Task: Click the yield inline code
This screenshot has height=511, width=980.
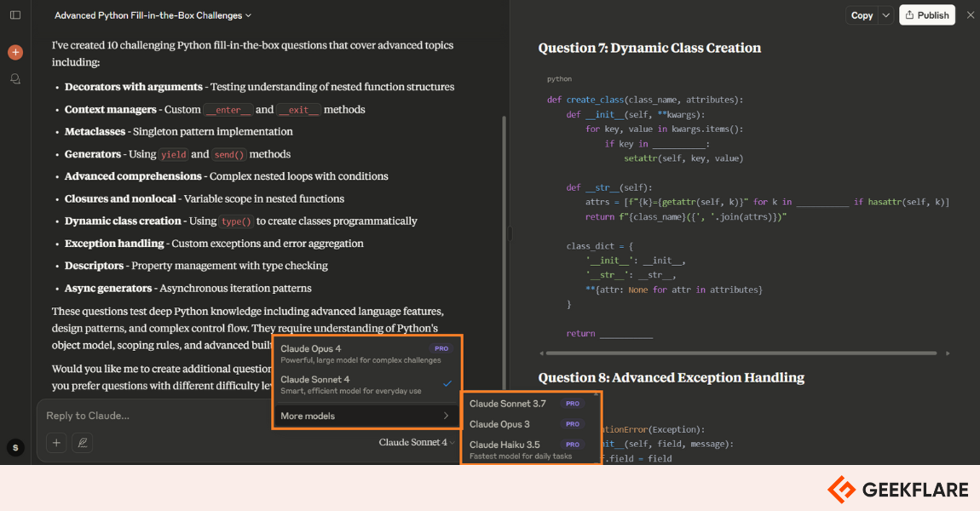Action: pos(173,154)
